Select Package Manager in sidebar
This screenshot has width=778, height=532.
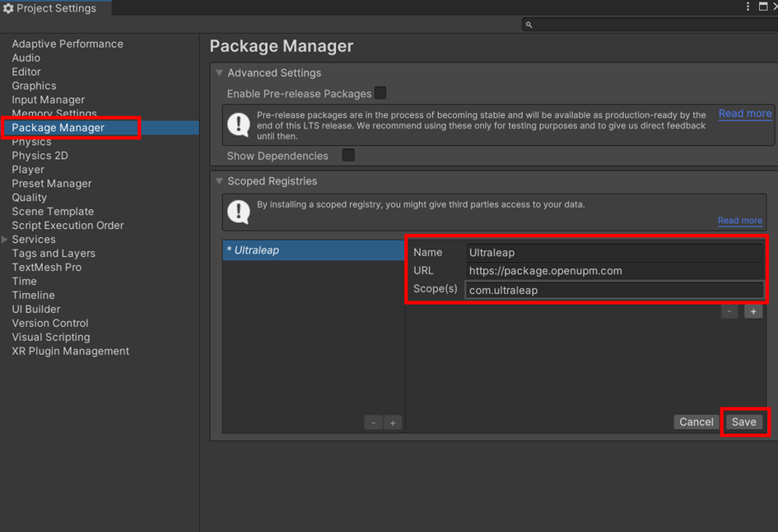(x=100, y=128)
